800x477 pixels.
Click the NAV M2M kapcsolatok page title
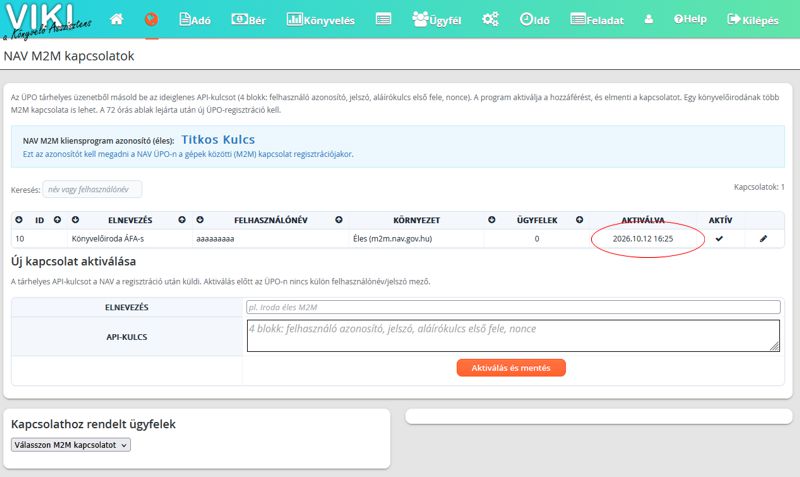pyautogui.click(x=69, y=56)
